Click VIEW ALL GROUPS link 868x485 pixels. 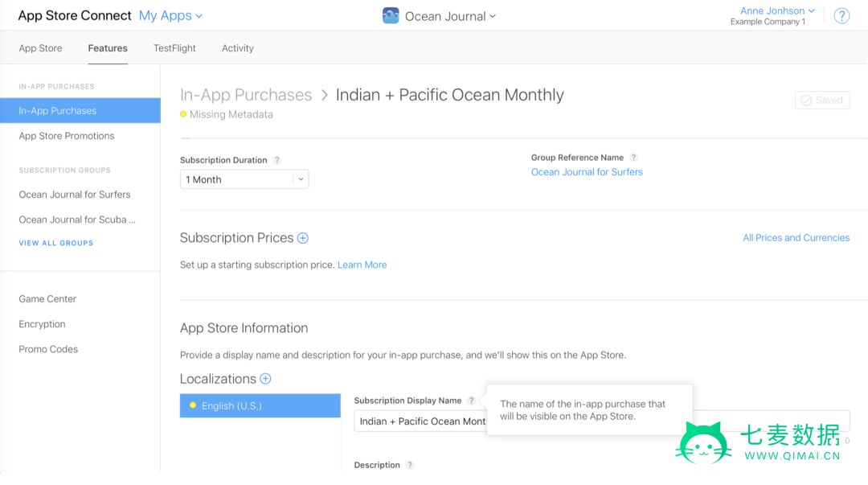(56, 243)
